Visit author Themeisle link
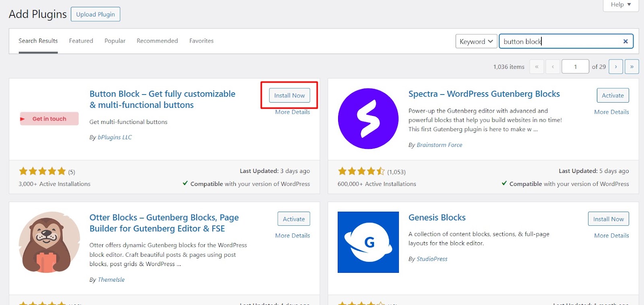 point(111,280)
